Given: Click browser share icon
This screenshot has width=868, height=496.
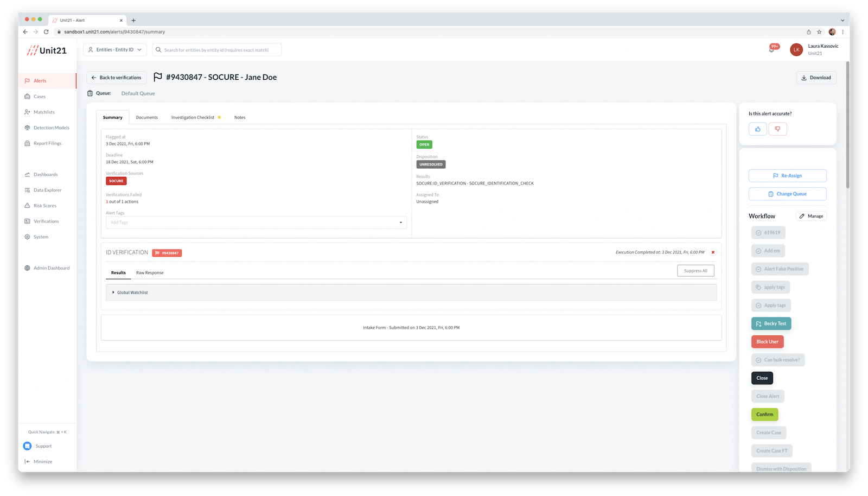Looking at the screenshot, I should 808,32.
